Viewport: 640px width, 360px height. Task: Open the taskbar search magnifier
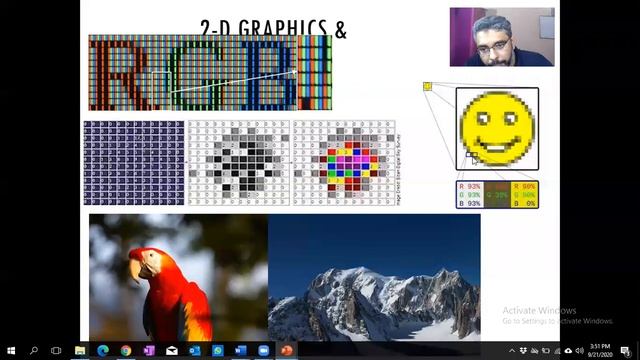click(x=34, y=351)
